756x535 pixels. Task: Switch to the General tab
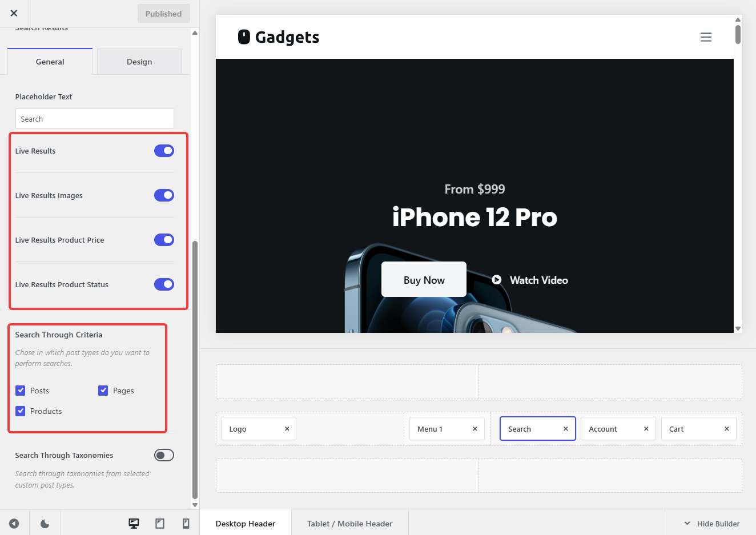(x=50, y=62)
